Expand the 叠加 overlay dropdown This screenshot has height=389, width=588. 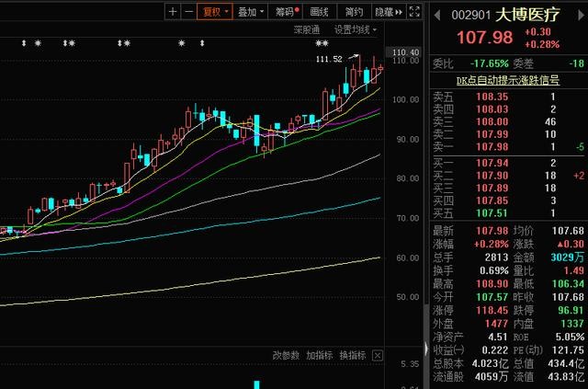click(248, 12)
